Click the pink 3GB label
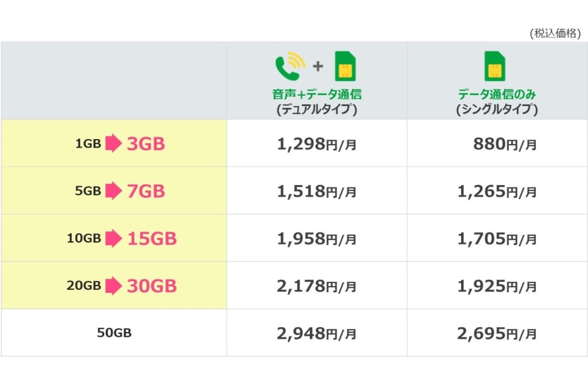This screenshot has height=392, width=588. pos(146,144)
